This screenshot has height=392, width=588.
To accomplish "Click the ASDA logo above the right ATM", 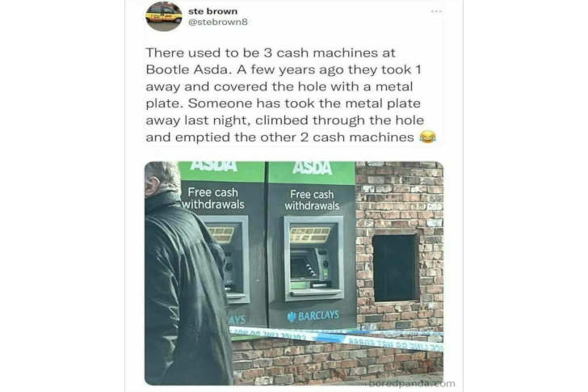I will pyautogui.click(x=312, y=168).
